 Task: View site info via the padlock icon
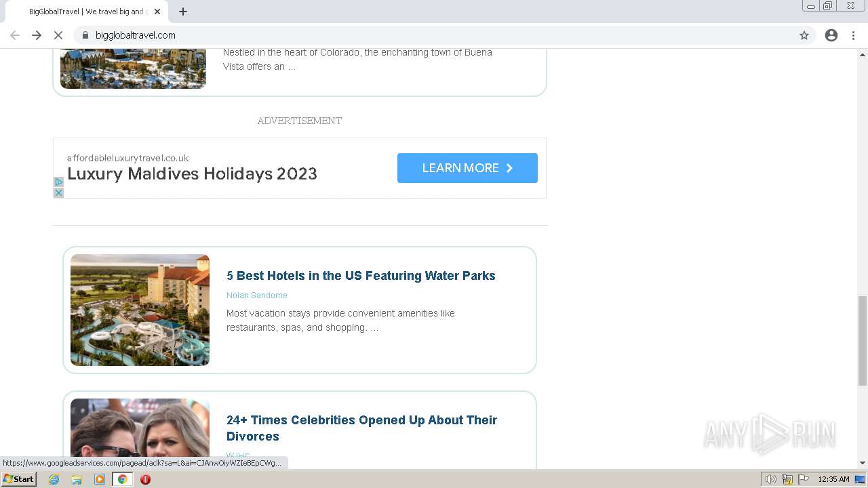[x=85, y=35]
